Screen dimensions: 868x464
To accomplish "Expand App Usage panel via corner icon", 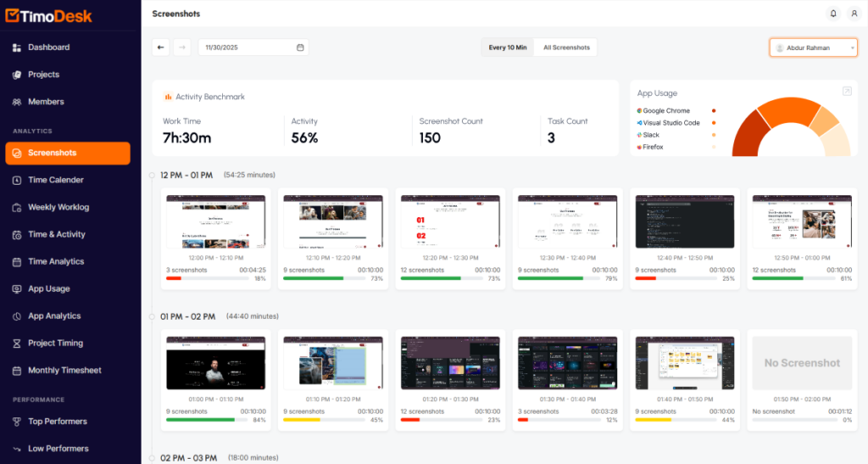I will (x=847, y=92).
